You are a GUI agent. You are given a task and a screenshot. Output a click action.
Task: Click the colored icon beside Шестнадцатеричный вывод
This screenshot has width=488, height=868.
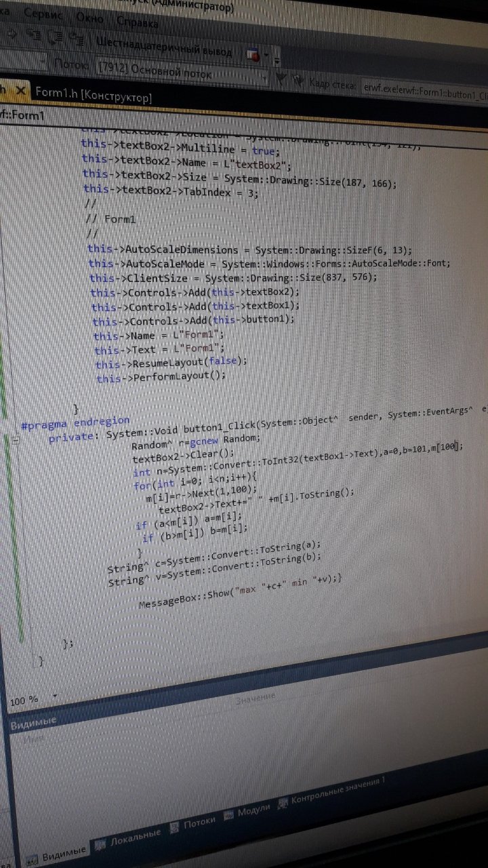coord(253,54)
